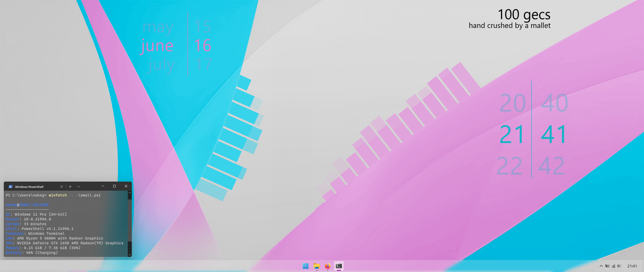Open the taskbar clock showing 21:41
Viewport: 644px width, 272px height.
click(x=632, y=266)
